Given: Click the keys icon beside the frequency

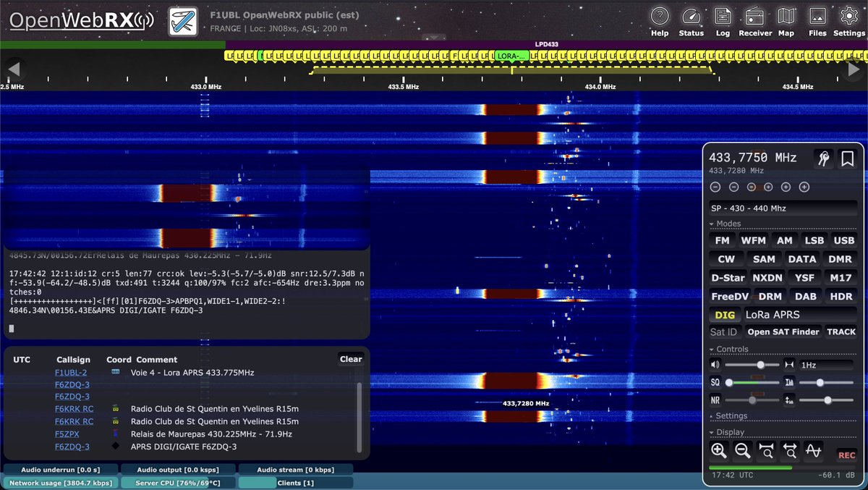Looking at the screenshot, I should pos(822,159).
